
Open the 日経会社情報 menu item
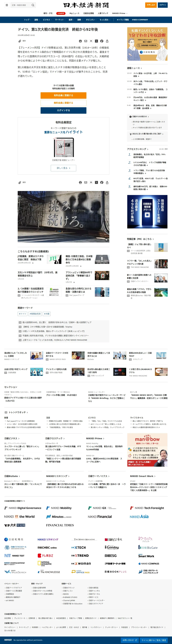pos(89,13)
